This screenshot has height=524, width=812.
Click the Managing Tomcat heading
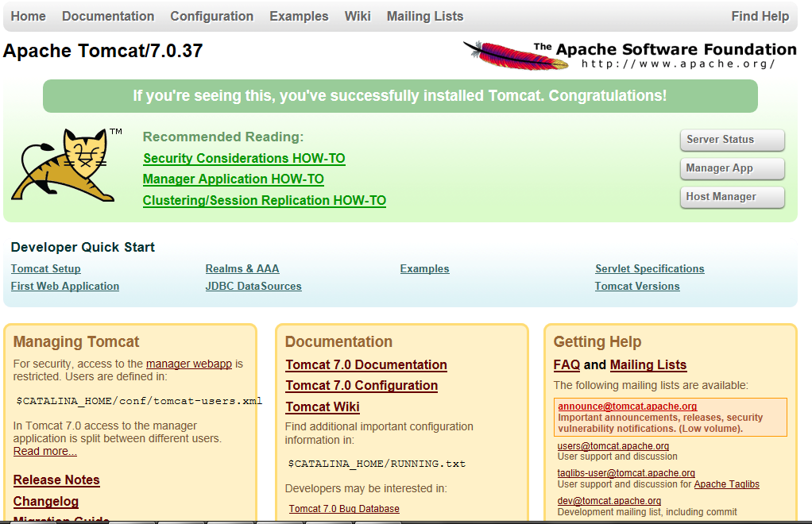pos(76,342)
